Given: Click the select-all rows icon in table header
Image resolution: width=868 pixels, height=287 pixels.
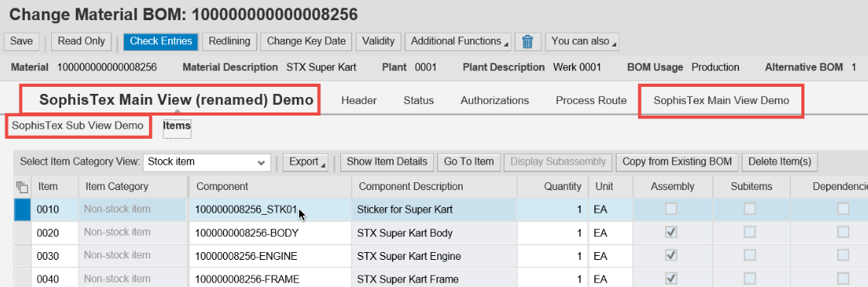Looking at the screenshot, I should click(x=22, y=187).
